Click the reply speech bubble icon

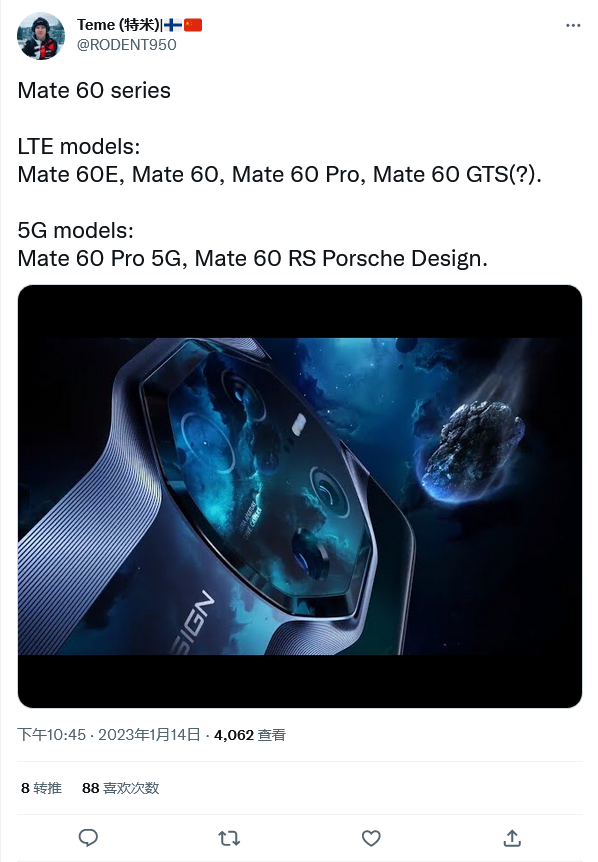pyautogui.click(x=88, y=838)
